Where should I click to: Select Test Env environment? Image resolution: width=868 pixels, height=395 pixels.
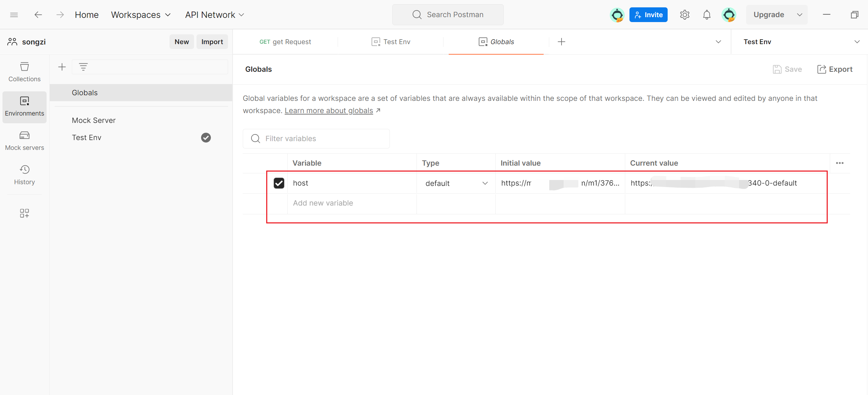point(141,138)
